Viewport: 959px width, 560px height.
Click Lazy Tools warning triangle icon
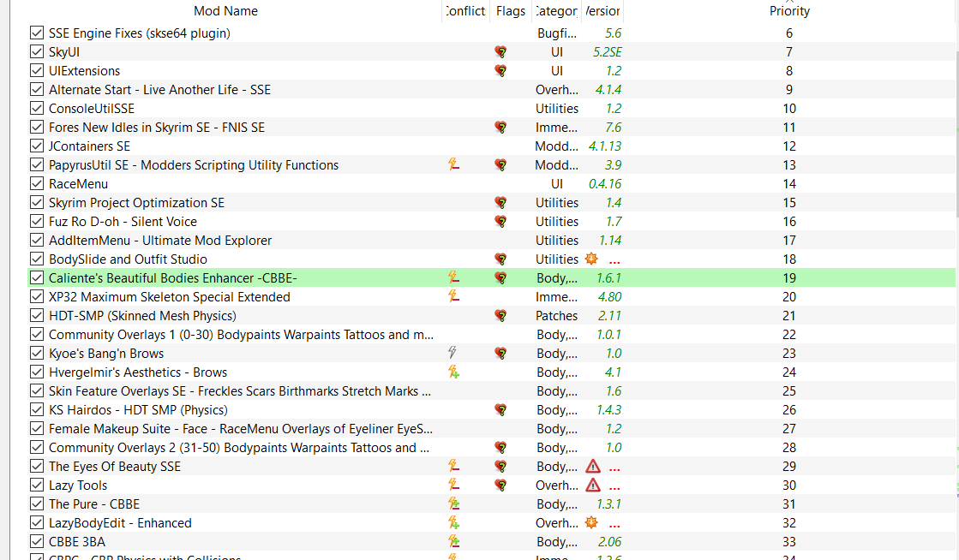tap(593, 486)
